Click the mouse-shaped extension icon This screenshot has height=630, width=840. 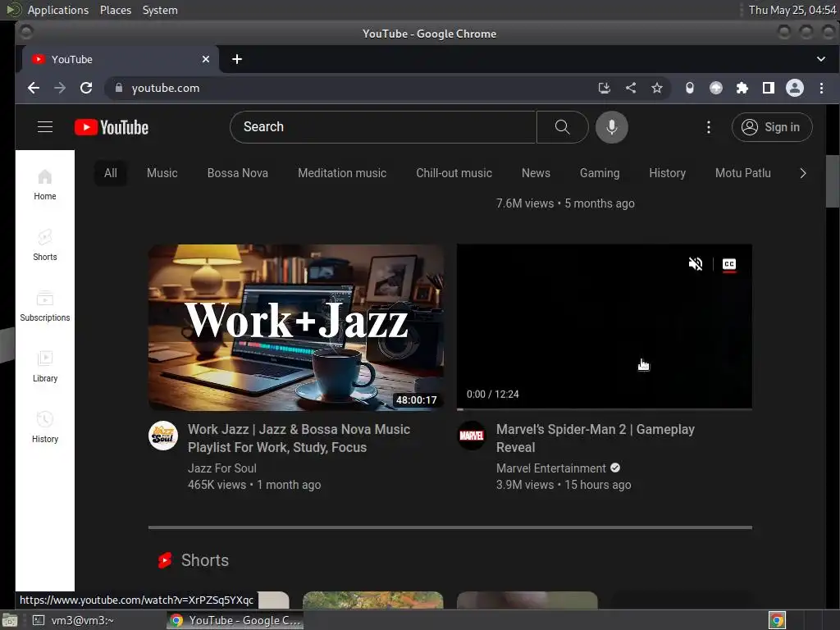coord(689,88)
